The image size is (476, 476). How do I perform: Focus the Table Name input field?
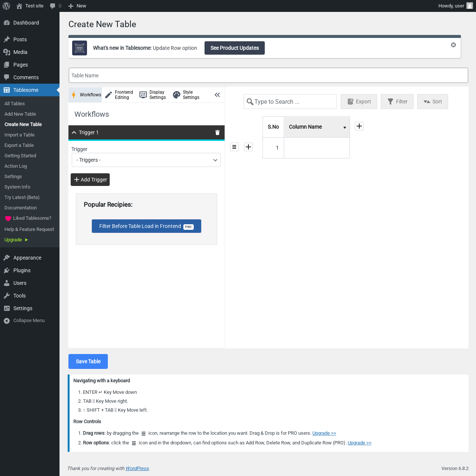tap(268, 75)
